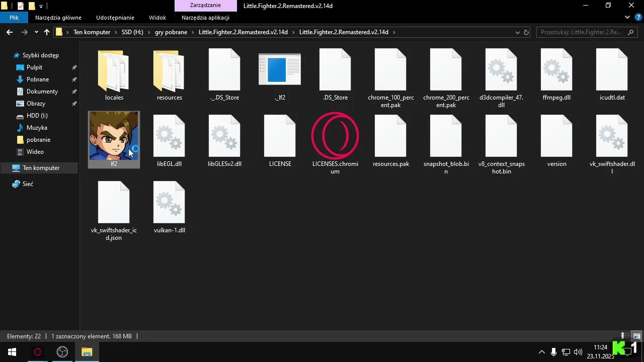Open Szybki dostęp in sidebar
Viewport: 644px width, 362px height.
coord(40,55)
